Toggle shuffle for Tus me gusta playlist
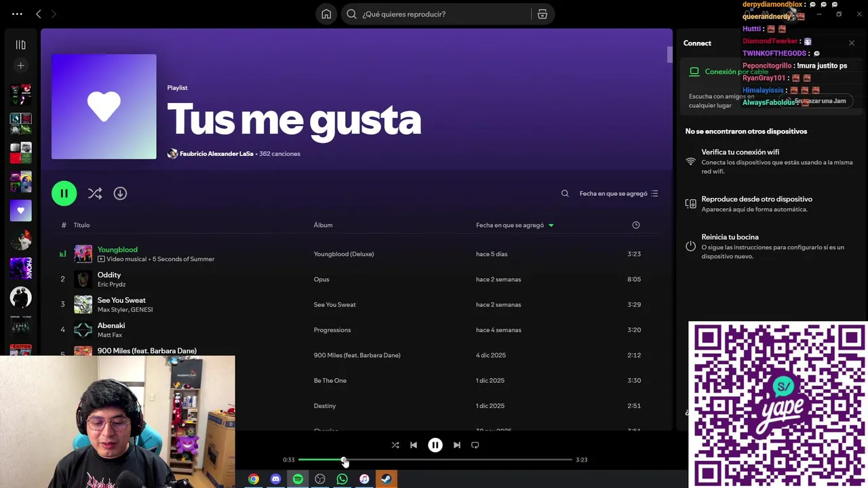The height and width of the screenshot is (488, 868). (95, 194)
